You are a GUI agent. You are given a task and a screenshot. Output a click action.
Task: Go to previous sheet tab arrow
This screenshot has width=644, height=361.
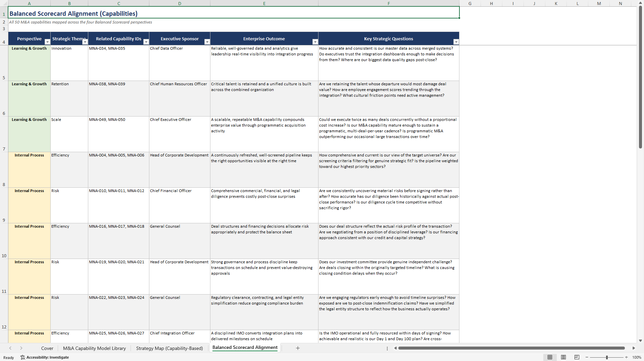(10, 348)
